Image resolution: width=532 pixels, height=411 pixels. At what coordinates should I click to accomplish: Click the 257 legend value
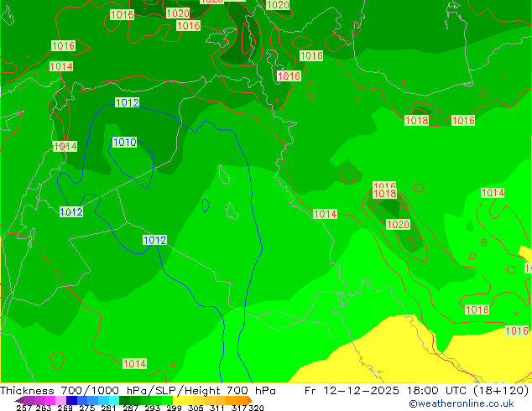pyautogui.click(x=24, y=408)
